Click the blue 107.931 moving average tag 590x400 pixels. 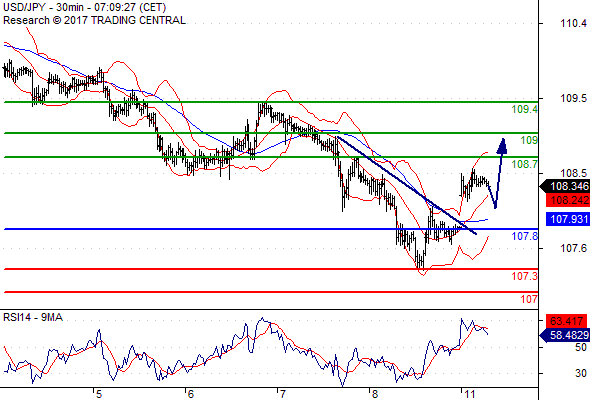[x=568, y=219]
